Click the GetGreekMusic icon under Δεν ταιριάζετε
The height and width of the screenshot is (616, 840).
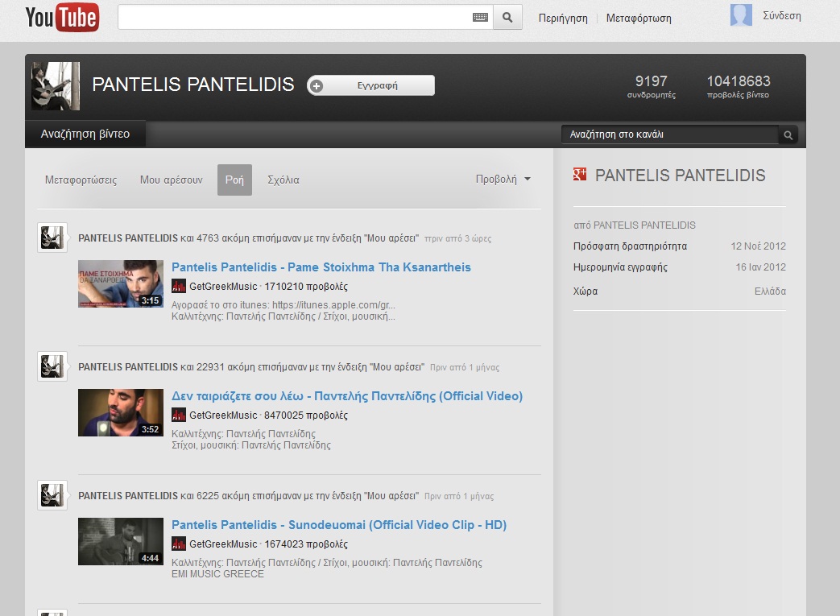(x=179, y=415)
